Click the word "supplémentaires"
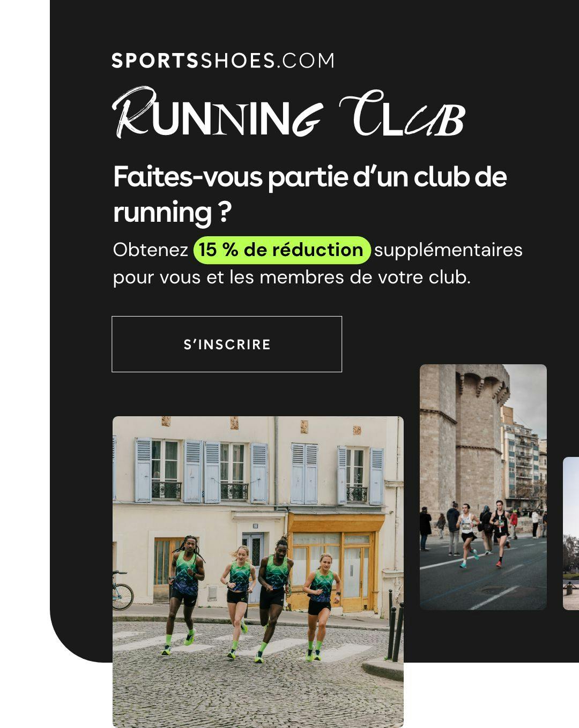The width and height of the screenshot is (579, 728). 448,250
